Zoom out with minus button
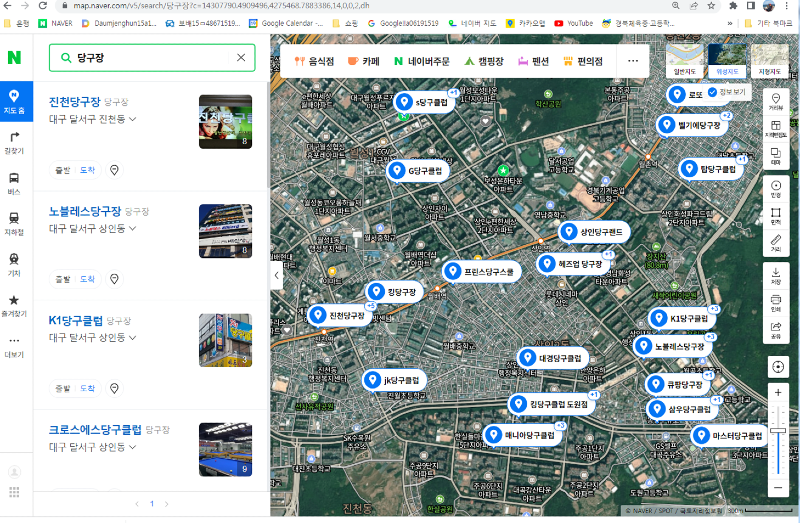Viewport: 800px width, 523px height. tap(778, 487)
